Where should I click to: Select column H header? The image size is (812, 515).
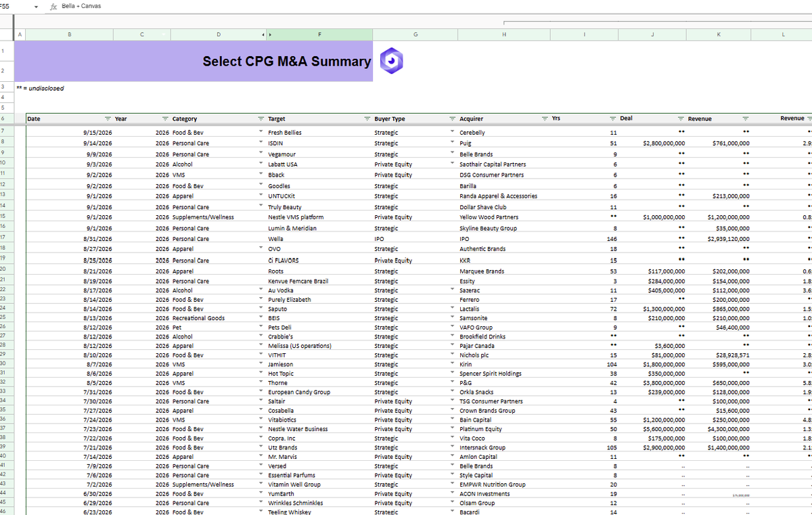point(504,35)
